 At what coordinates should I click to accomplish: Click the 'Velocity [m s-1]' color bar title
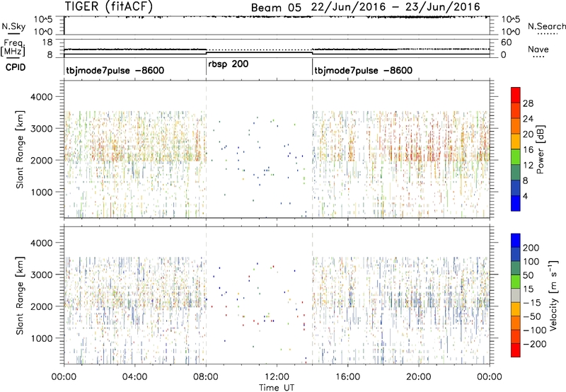(553, 295)
